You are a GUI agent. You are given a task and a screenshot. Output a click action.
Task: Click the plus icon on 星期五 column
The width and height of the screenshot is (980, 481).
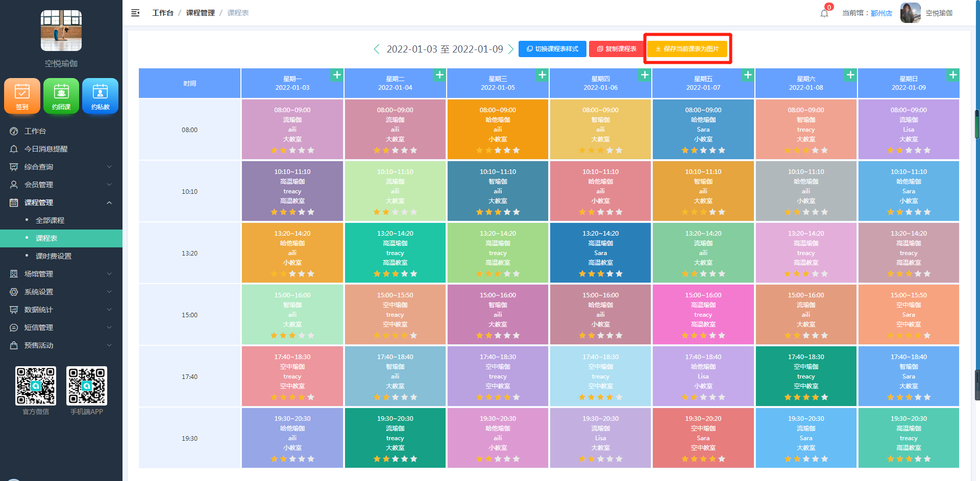click(x=748, y=75)
